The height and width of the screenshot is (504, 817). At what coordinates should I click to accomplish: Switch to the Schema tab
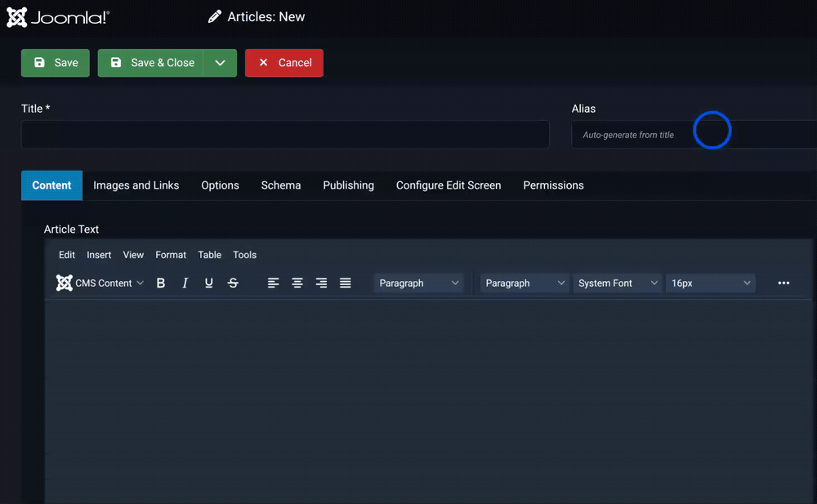[x=281, y=185]
